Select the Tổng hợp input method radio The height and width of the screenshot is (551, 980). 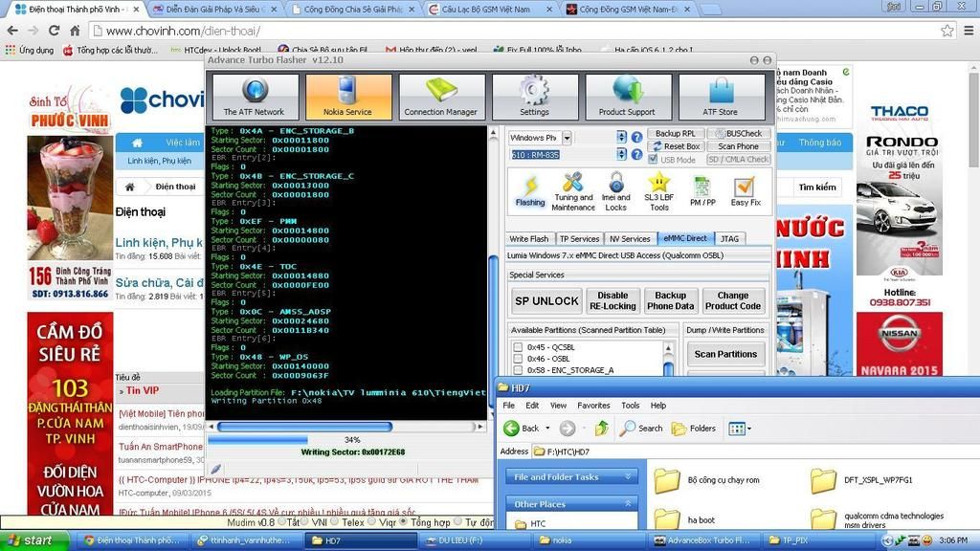[x=404, y=521]
